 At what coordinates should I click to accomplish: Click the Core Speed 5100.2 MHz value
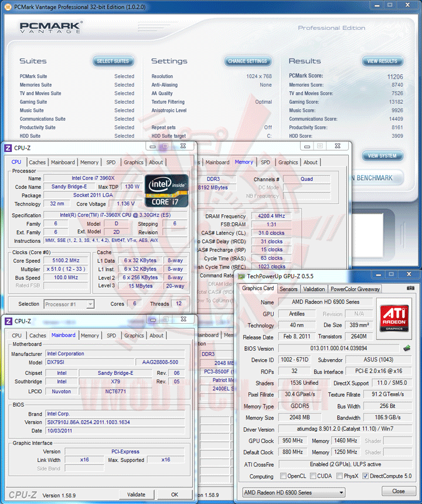(x=66, y=261)
